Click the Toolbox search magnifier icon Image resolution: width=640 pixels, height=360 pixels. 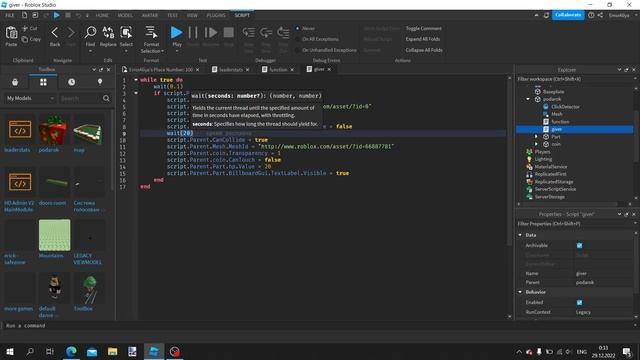click(106, 98)
